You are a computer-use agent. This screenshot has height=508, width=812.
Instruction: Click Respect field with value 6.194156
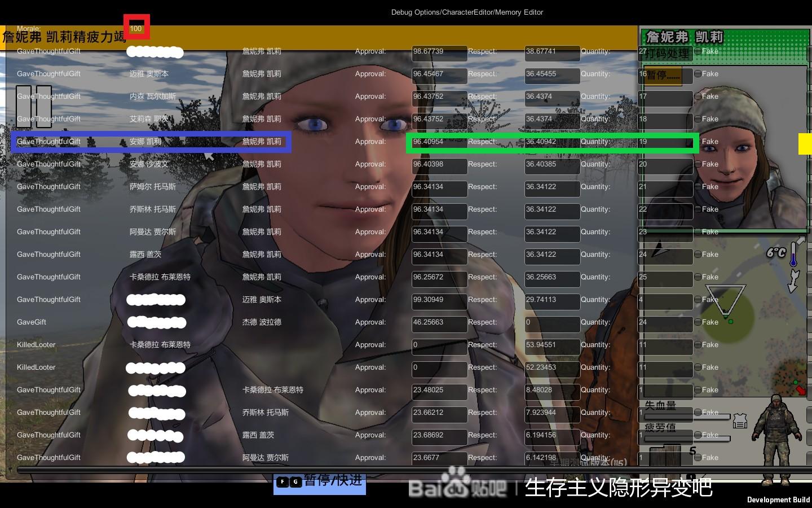tap(552, 436)
